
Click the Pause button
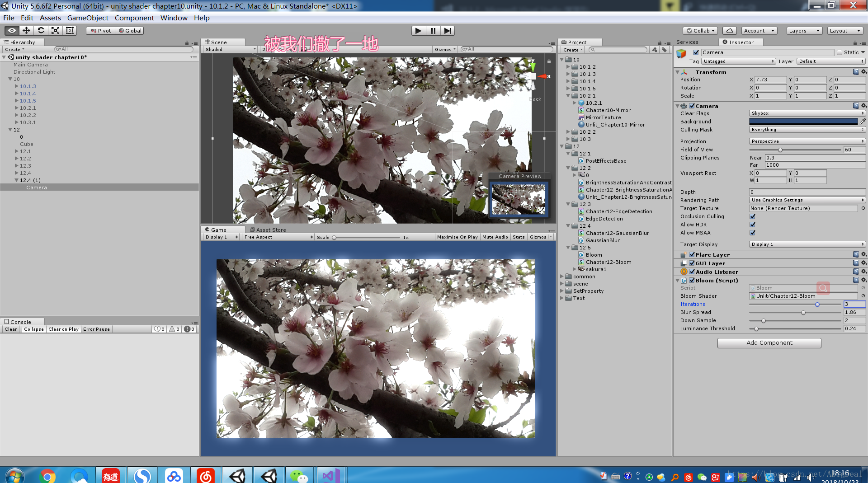click(x=433, y=31)
